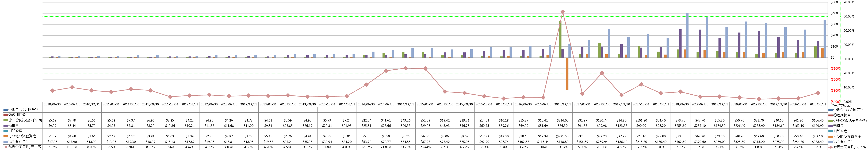868x150 pixels.
Task: Click the $60.45 accounts receivable cell
Action: [484, 126]
